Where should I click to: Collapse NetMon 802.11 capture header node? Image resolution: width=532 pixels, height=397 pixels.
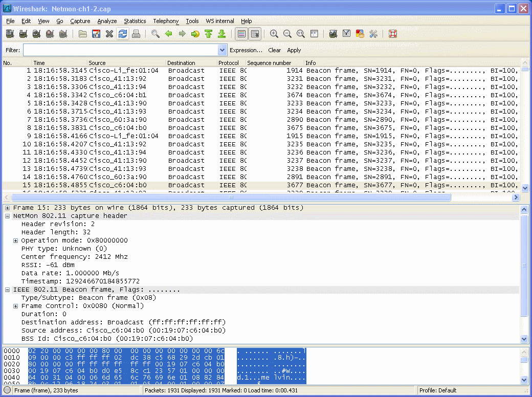[x=8, y=216]
